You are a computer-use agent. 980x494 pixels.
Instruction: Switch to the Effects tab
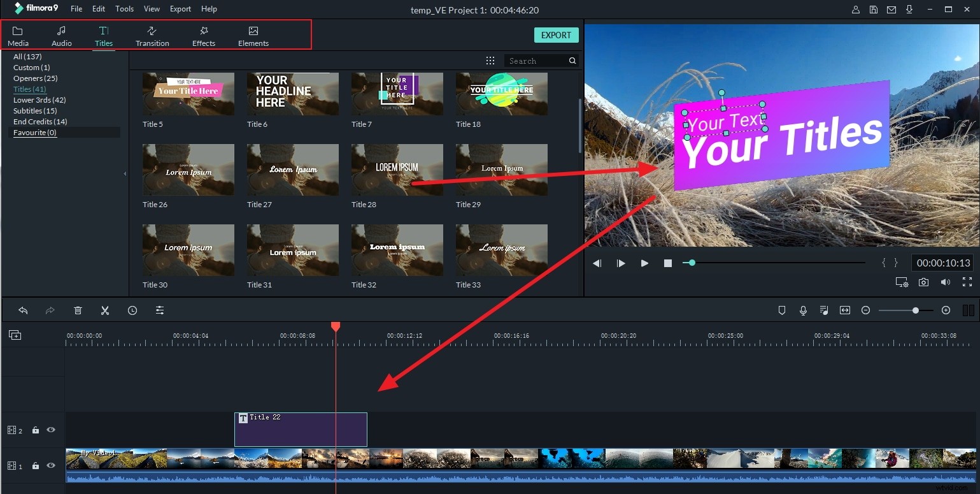pos(203,35)
